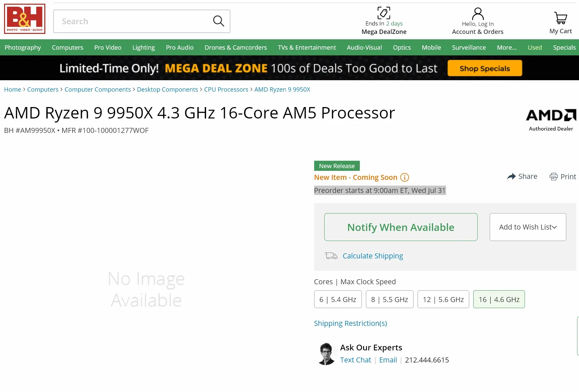Image resolution: width=579 pixels, height=392 pixels.
Task: Click the MFR #100-100001277WOF text
Action: 105,130
